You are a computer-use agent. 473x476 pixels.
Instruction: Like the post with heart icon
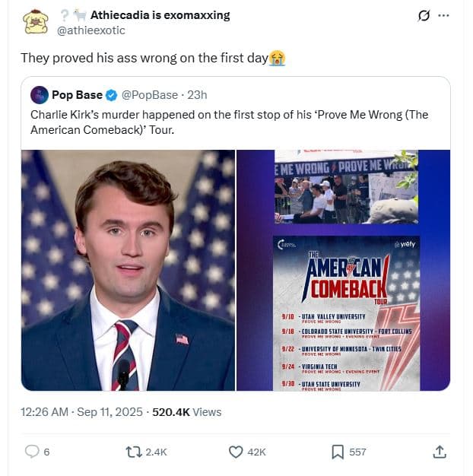236,452
